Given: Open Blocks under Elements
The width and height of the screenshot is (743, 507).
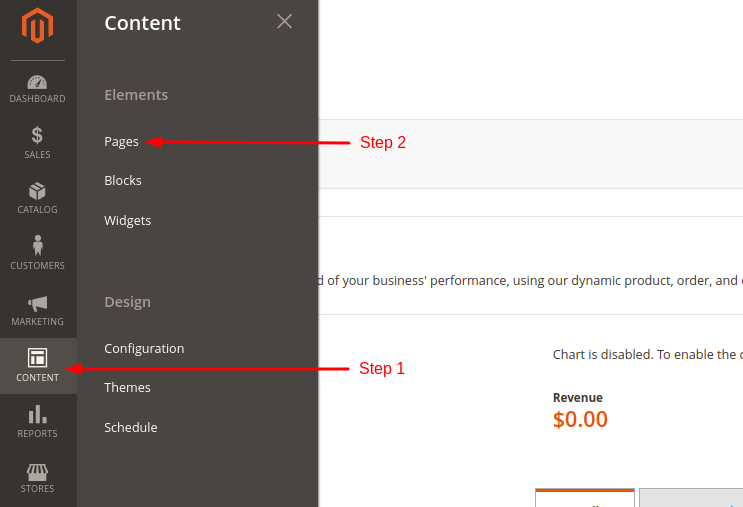Looking at the screenshot, I should (x=123, y=181).
